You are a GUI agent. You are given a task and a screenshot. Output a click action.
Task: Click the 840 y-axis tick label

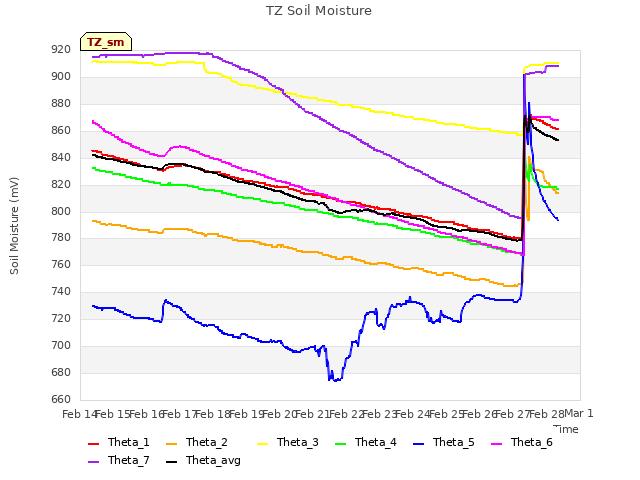pos(61,158)
